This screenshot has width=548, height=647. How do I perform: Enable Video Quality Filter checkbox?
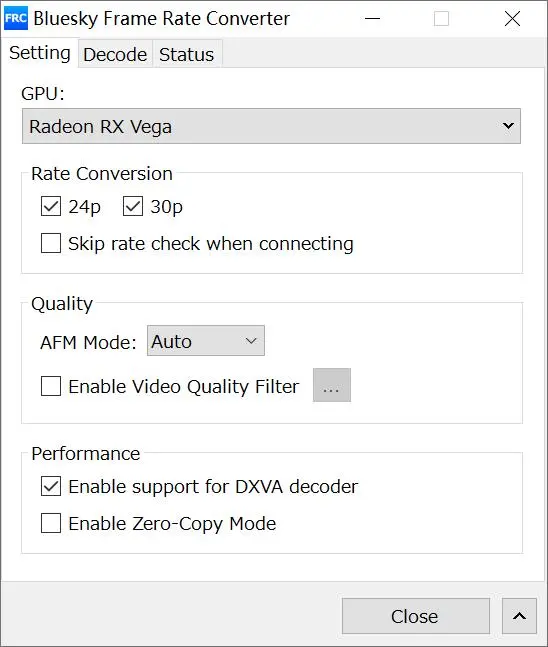(51, 386)
